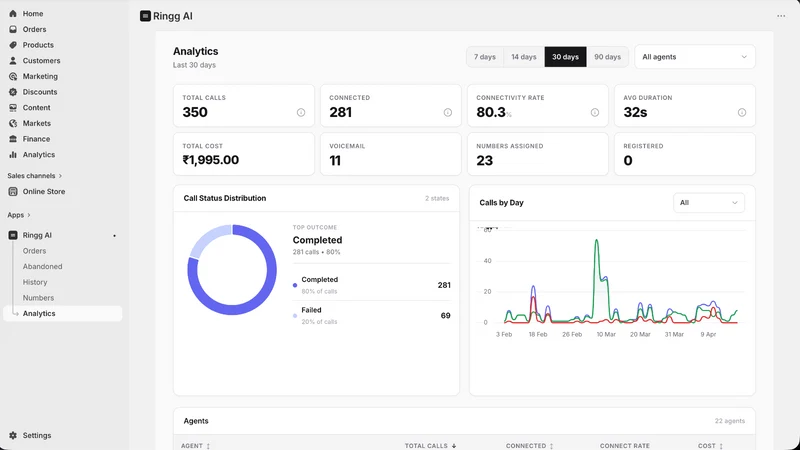Screen dimensions: 800x450
Task: Select the 30 days range
Action: pyautogui.click(x=565, y=57)
